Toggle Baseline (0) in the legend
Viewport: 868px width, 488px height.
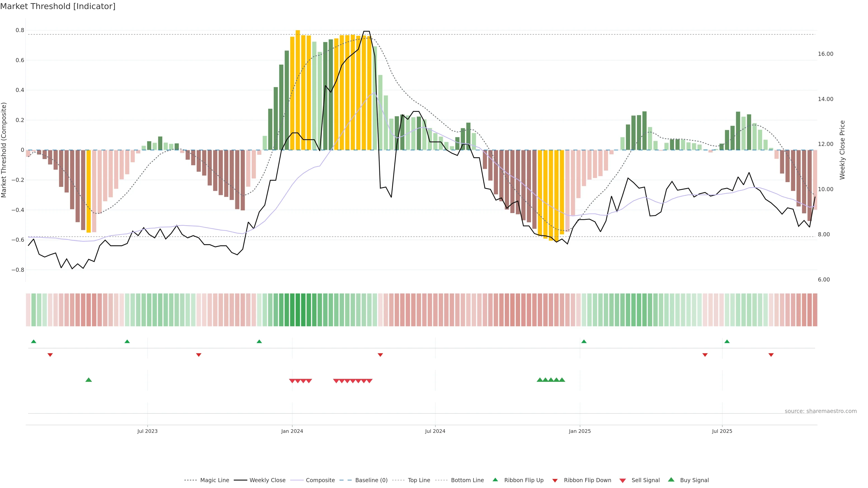[371, 480]
